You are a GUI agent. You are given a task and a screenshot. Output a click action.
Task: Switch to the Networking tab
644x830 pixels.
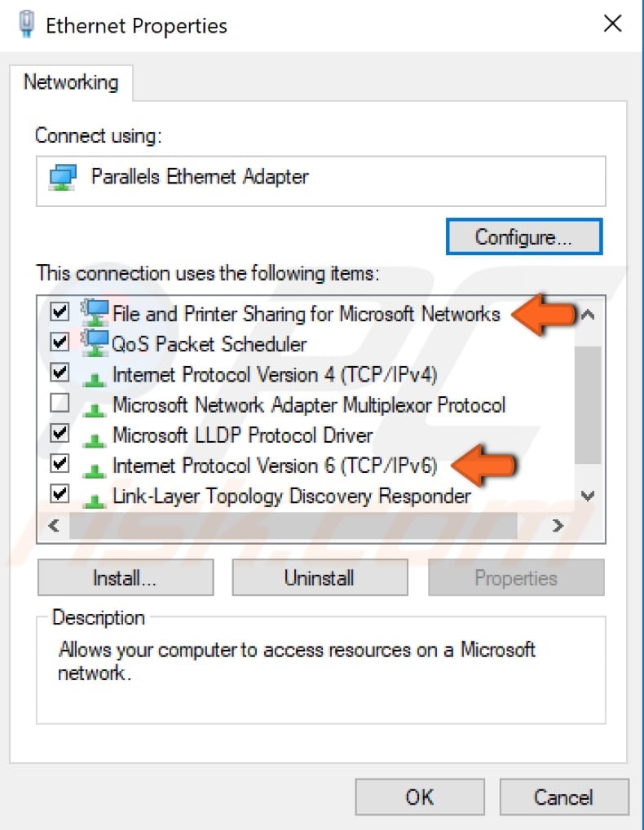click(72, 82)
